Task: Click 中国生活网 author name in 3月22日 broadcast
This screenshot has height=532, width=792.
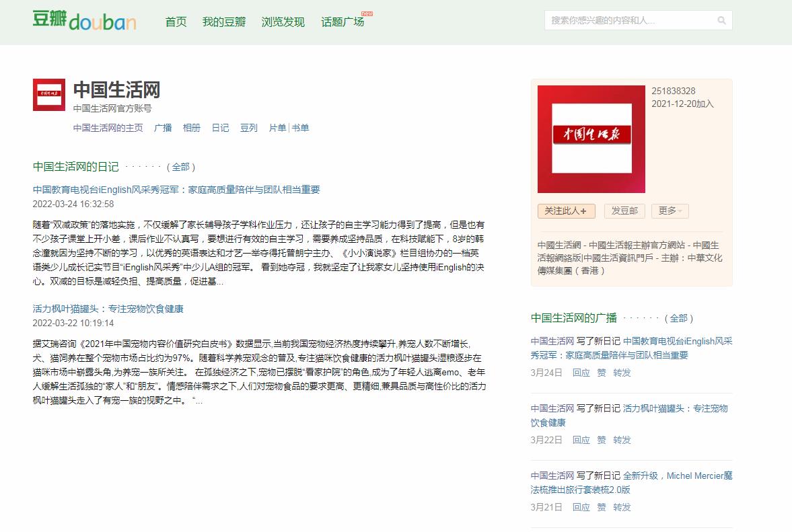Action: 552,408
